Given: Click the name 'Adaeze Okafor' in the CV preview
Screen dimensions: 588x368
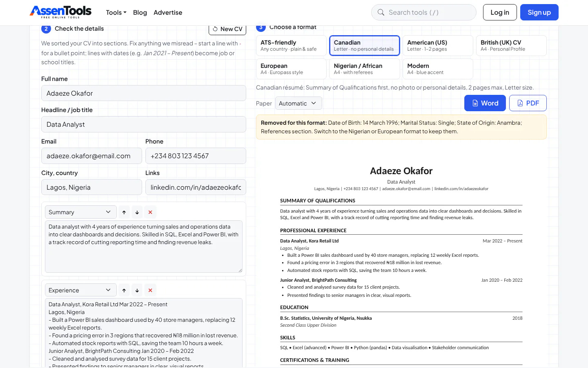Looking at the screenshot, I should click(x=401, y=171).
